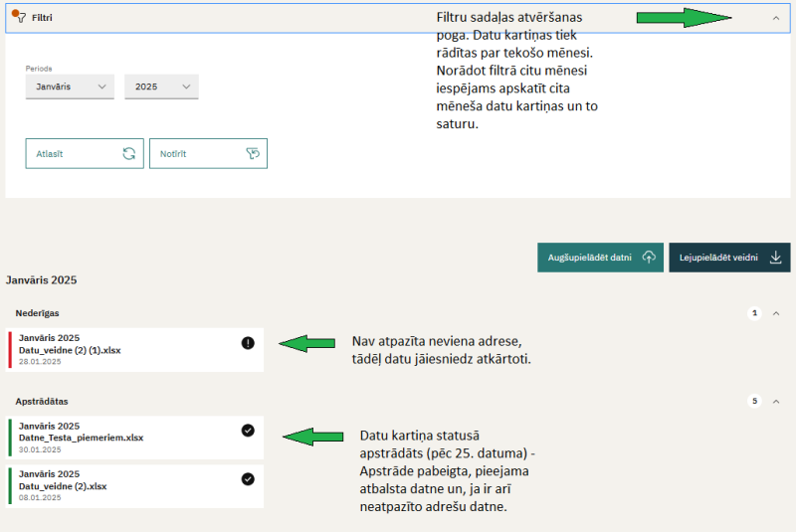Collapse the Nederīgas group with its chevron
The width and height of the screenshot is (796, 532).
[776, 314]
